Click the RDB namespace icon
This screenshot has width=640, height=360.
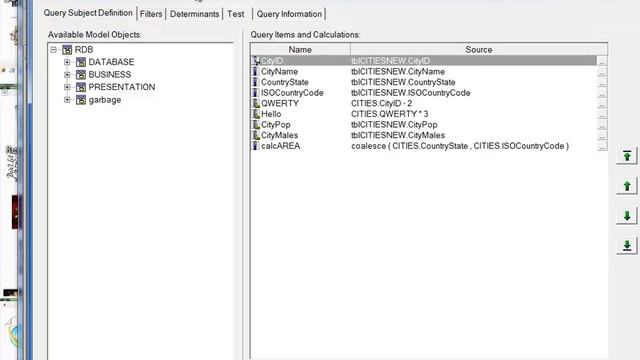[67, 50]
